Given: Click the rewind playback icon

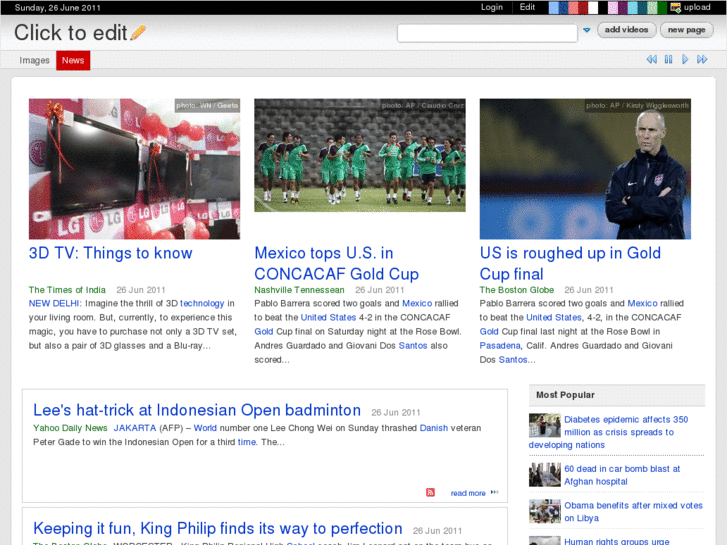Looking at the screenshot, I should point(651,59).
